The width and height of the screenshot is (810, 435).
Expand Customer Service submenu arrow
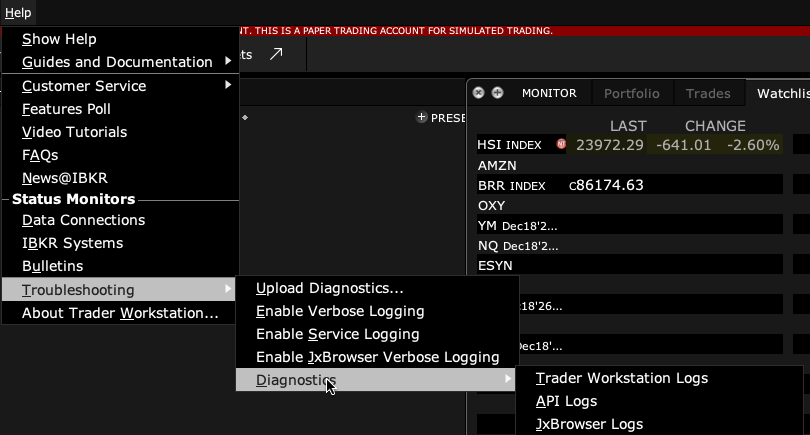(228, 85)
